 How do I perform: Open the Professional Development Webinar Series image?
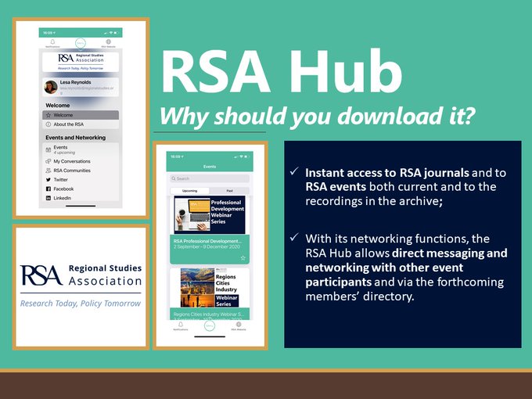210,215
